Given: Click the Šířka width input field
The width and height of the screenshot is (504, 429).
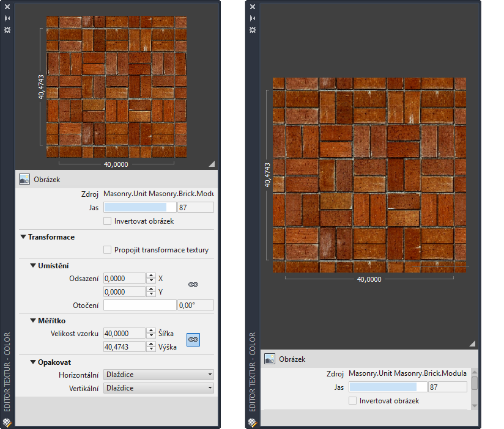Looking at the screenshot, I should click(x=125, y=334).
